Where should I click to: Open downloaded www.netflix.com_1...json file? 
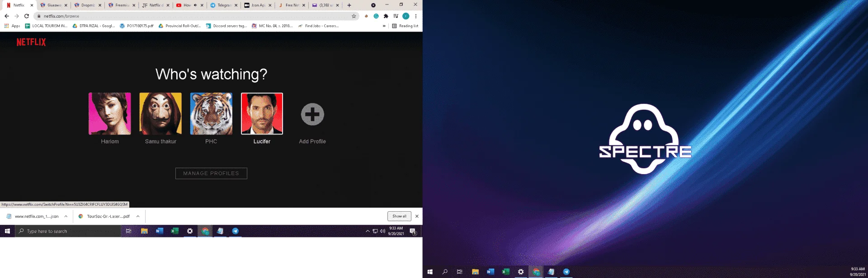pos(33,216)
